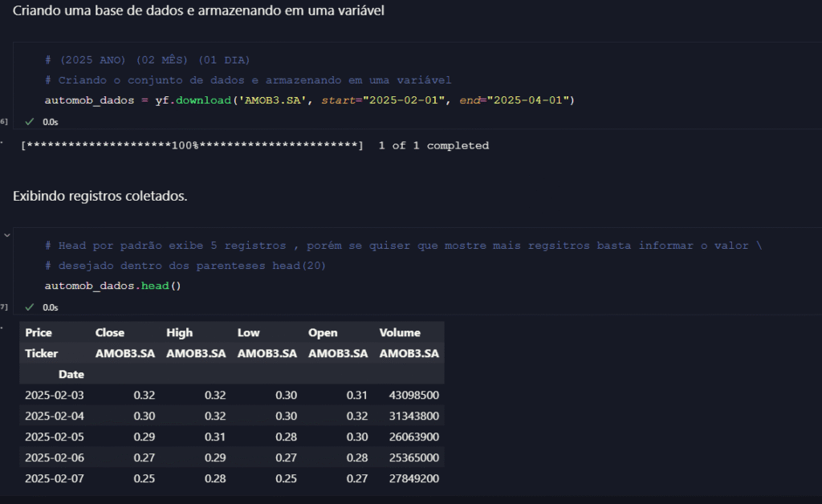Viewport: 822px width, 504px height.
Task: Collapse the automob_dados.head() code cell
Action: tap(7, 234)
